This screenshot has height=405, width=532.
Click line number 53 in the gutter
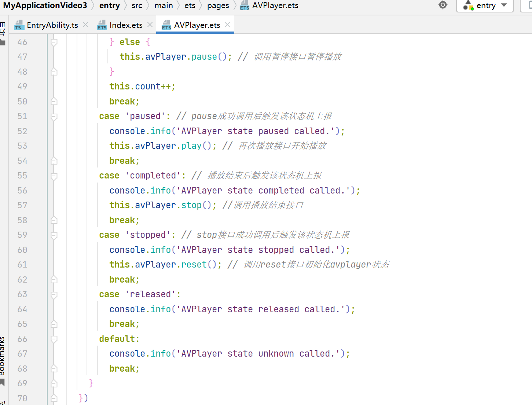[22, 146]
